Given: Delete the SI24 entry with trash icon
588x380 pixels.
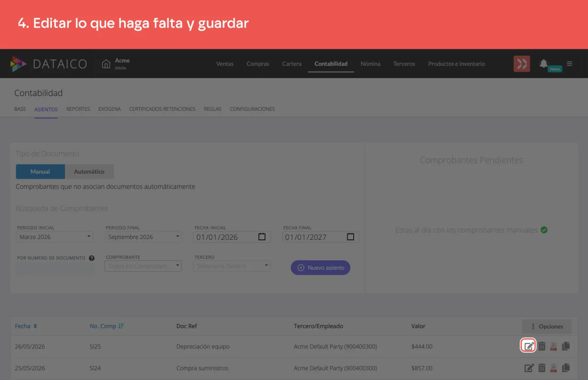Looking at the screenshot, I should pos(542,368).
